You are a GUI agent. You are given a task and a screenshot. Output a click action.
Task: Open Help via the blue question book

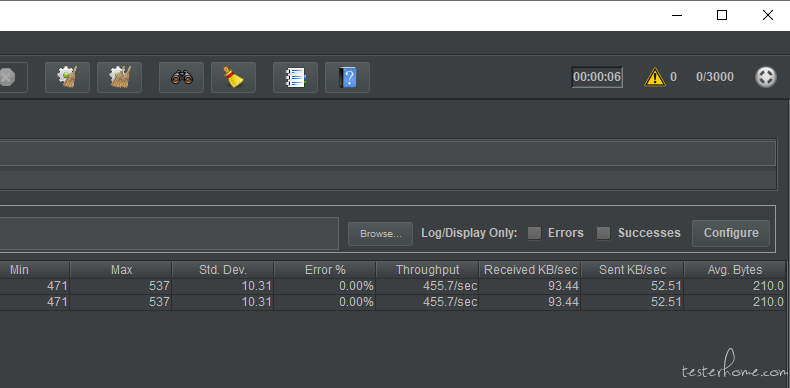pos(347,78)
